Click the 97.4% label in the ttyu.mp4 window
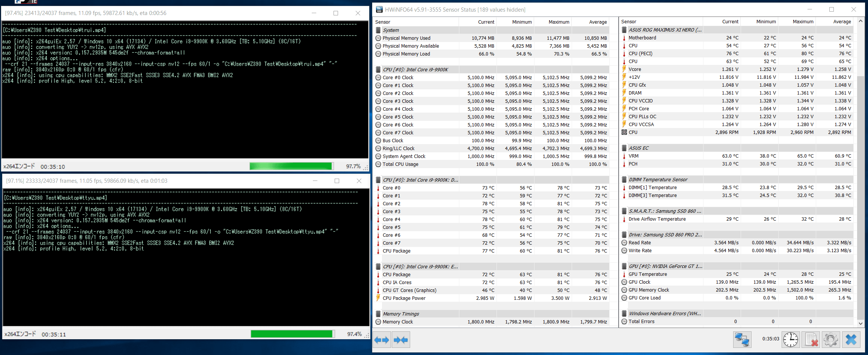This screenshot has width=868, height=355. 354,334
